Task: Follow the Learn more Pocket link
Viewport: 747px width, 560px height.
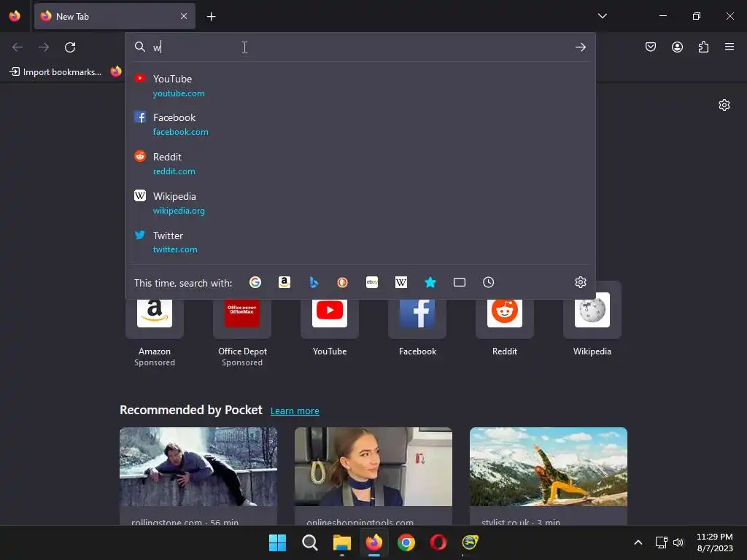Action: click(x=295, y=411)
